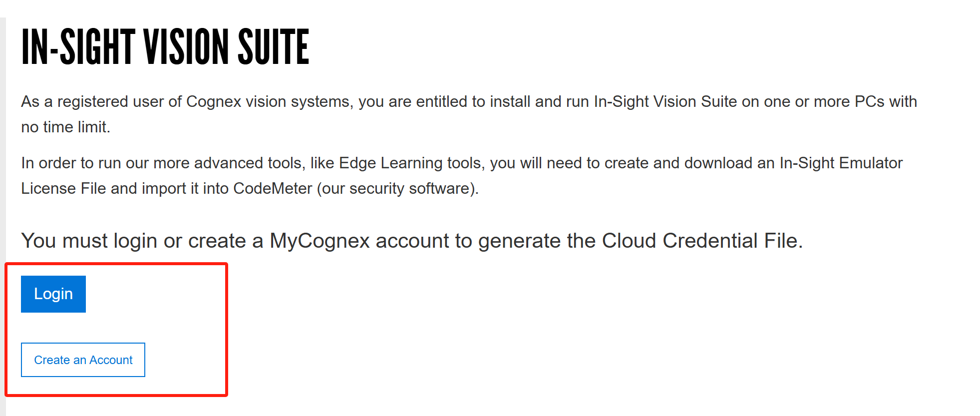Click the word PCs in first paragraph
This screenshot has width=980, height=416.
pos(869,101)
